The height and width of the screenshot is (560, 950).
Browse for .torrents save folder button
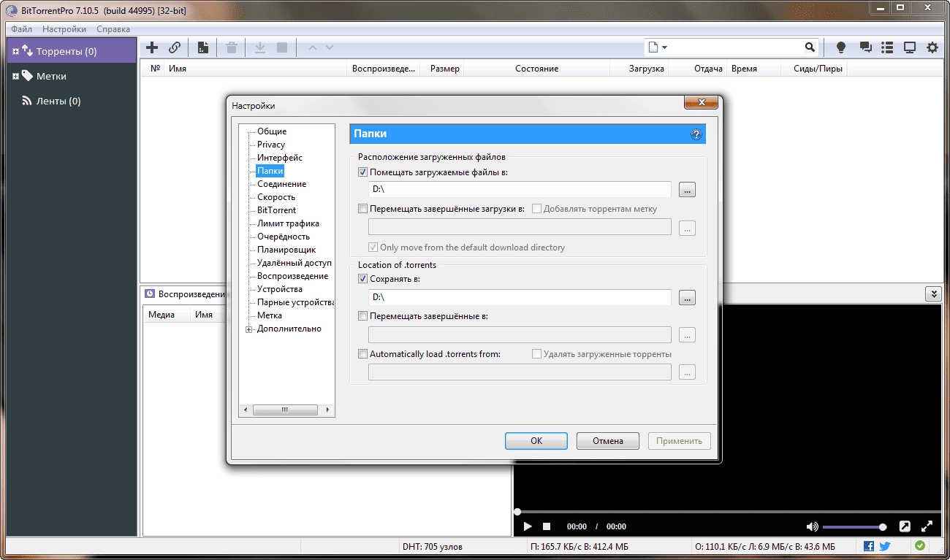coord(687,298)
